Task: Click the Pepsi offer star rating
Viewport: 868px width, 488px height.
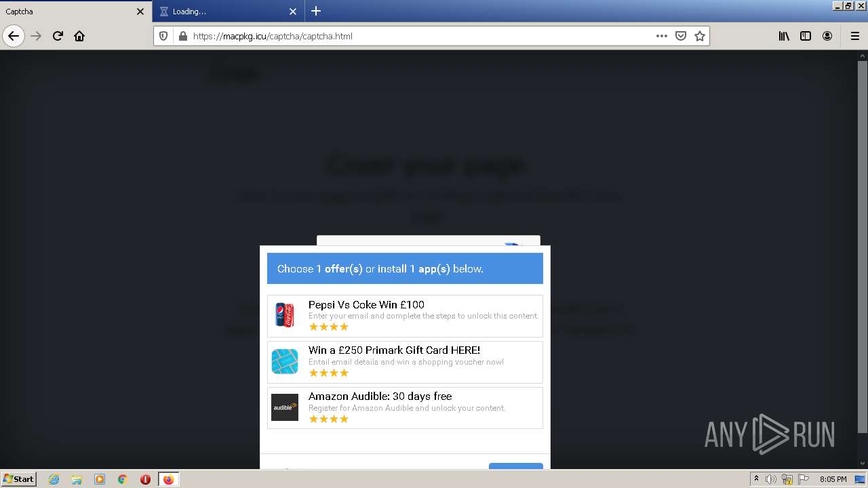Action: click(329, 327)
